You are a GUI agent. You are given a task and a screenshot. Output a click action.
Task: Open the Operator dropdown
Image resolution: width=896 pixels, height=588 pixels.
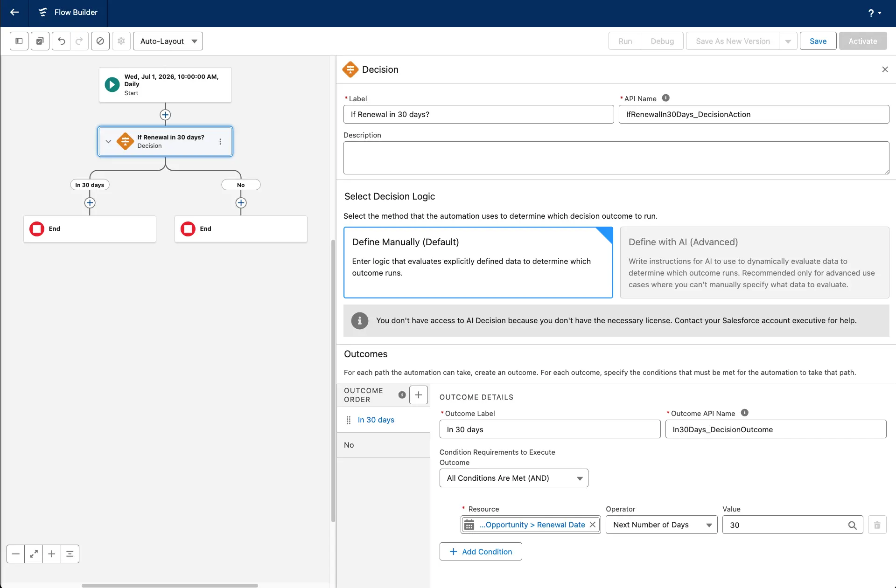[661, 525]
